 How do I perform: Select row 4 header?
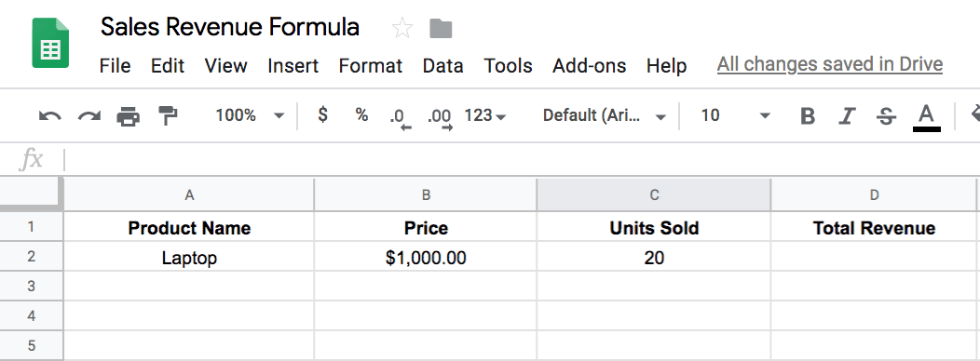coord(32,316)
